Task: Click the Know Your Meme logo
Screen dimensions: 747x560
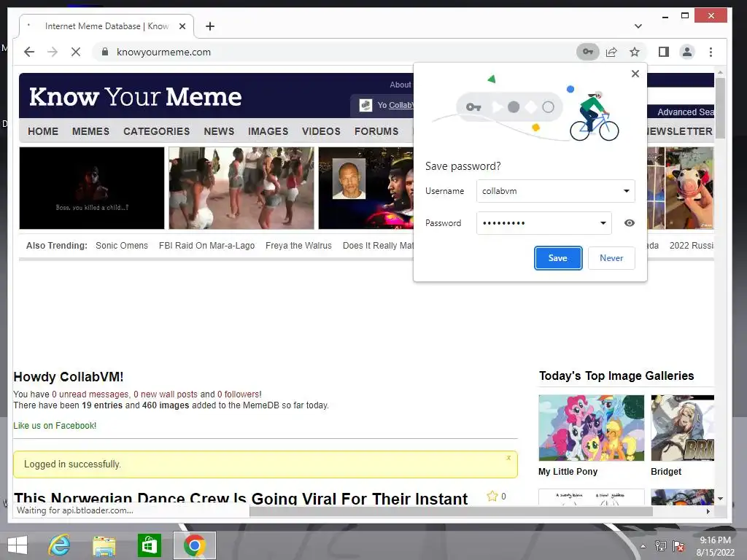Action: pyautogui.click(x=135, y=97)
